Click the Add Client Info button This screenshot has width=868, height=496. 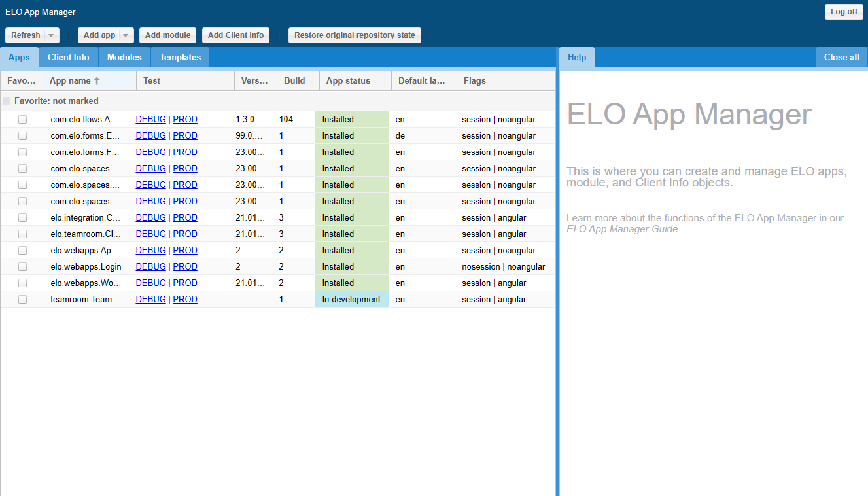[x=235, y=35]
